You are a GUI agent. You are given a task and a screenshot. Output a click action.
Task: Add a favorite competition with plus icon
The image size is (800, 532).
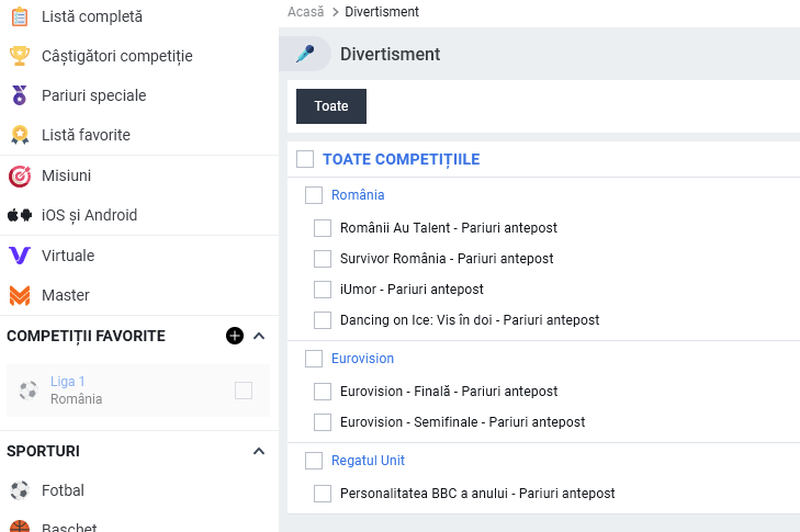pyautogui.click(x=235, y=336)
